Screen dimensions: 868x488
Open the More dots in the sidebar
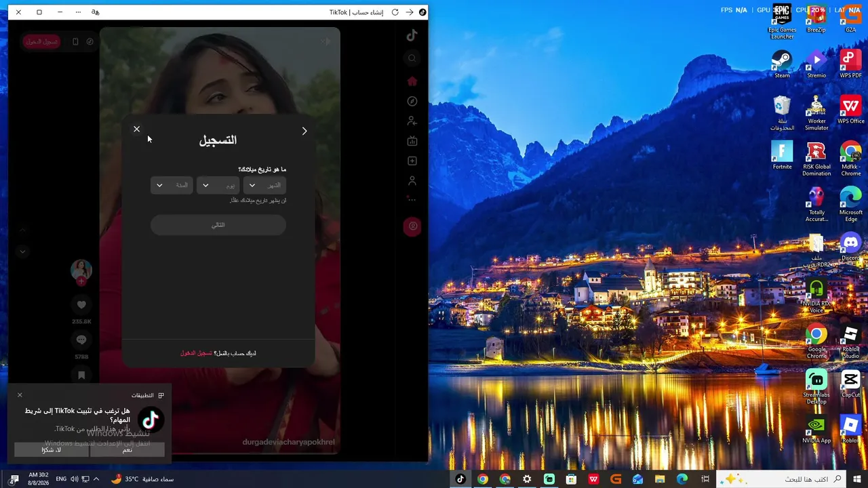(x=412, y=199)
